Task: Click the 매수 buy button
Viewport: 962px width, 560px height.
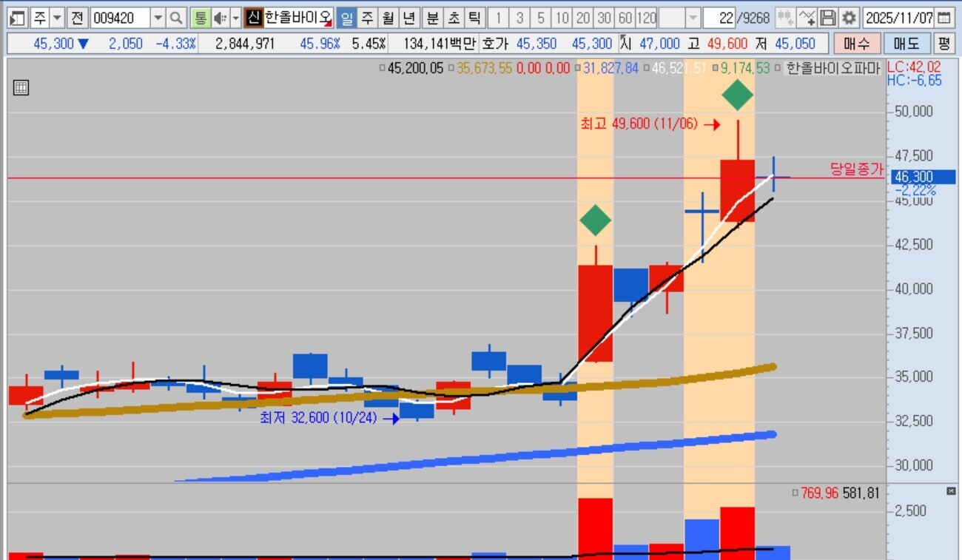Action: (x=857, y=43)
